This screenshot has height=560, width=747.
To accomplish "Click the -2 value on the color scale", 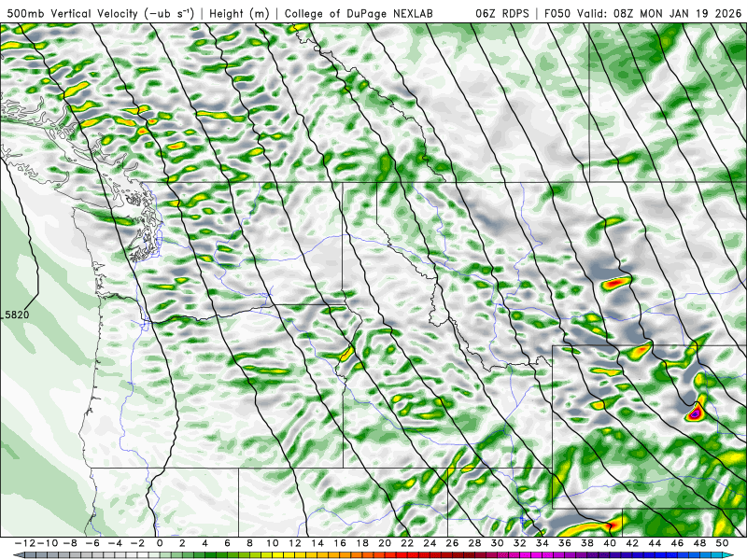I will [x=136, y=543].
